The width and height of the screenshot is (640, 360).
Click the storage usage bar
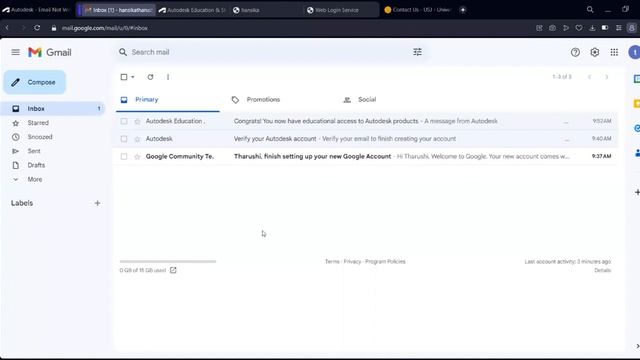tap(168, 262)
